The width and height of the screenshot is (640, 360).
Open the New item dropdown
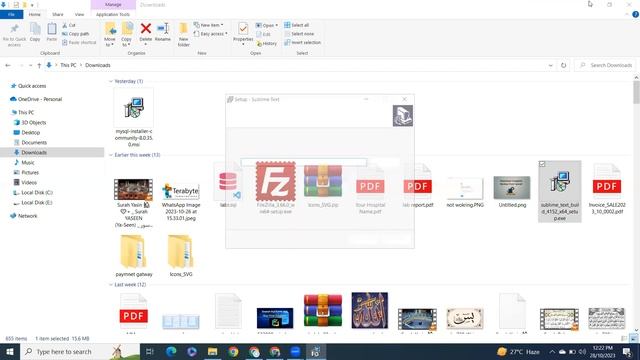pyautogui.click(x=209, y=25)
